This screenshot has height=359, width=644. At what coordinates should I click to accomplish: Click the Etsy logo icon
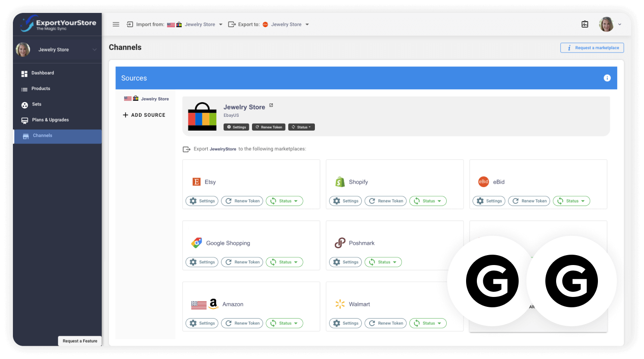click(196, 182)
